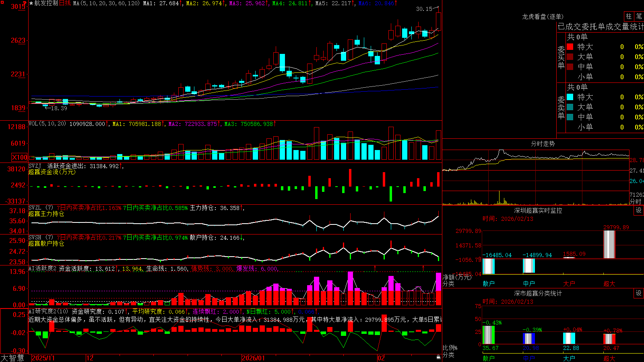Click the 航发控制 stock name
The width and height of the screenshot is (644, 362).
(46, 3)
